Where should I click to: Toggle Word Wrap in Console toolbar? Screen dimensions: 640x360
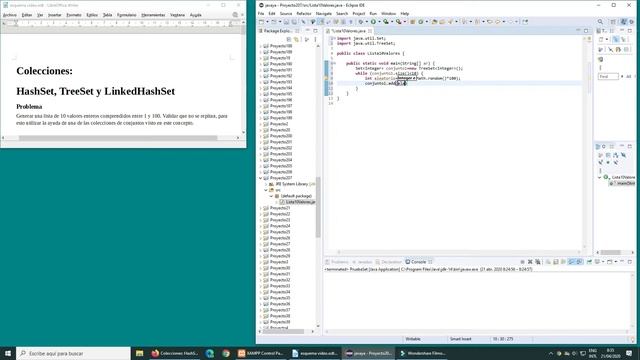click(x=563, y=262)
